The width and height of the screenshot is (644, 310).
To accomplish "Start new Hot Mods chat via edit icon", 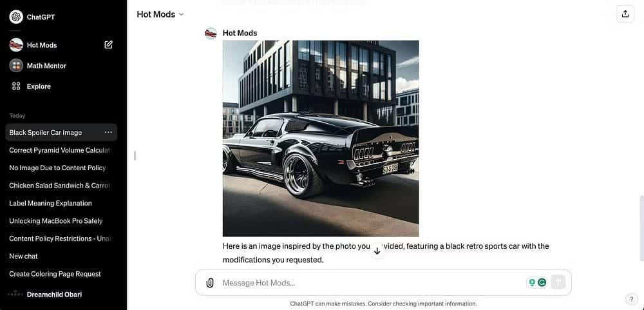I will pos(108,45).
